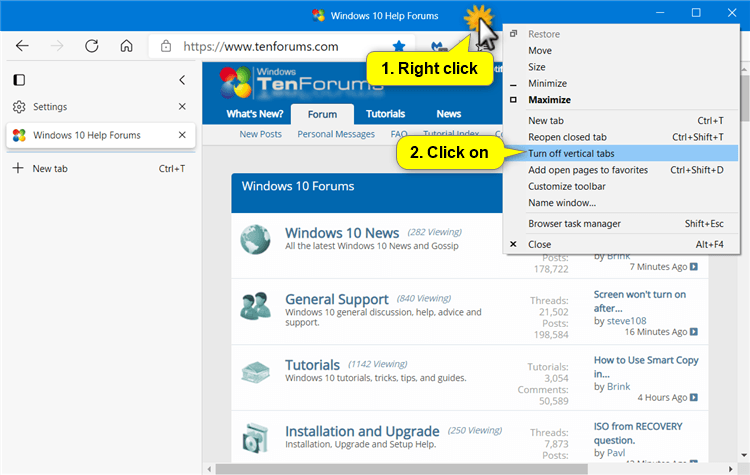Choose Restore from context menu
The image size is (750, 475).
(620, 34)
